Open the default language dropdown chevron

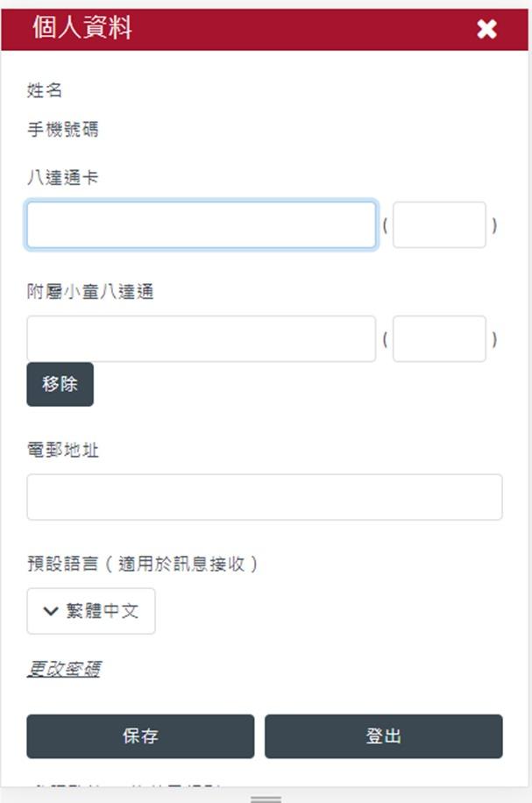pos(49,611)
